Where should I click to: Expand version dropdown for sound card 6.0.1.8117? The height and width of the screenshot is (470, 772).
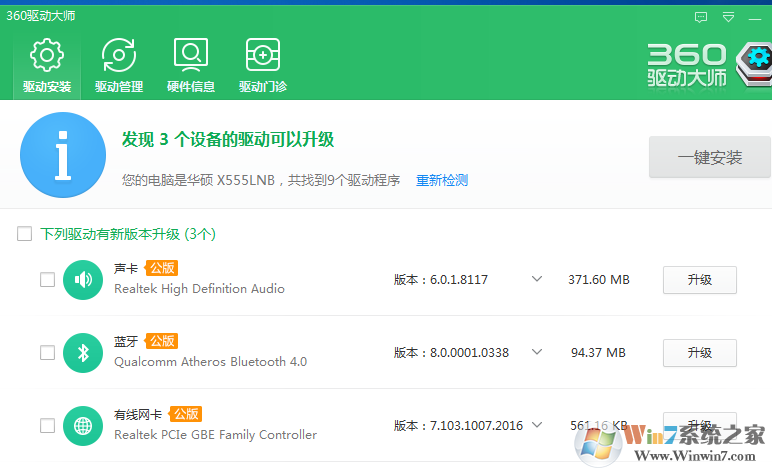[x=537, y=280]
